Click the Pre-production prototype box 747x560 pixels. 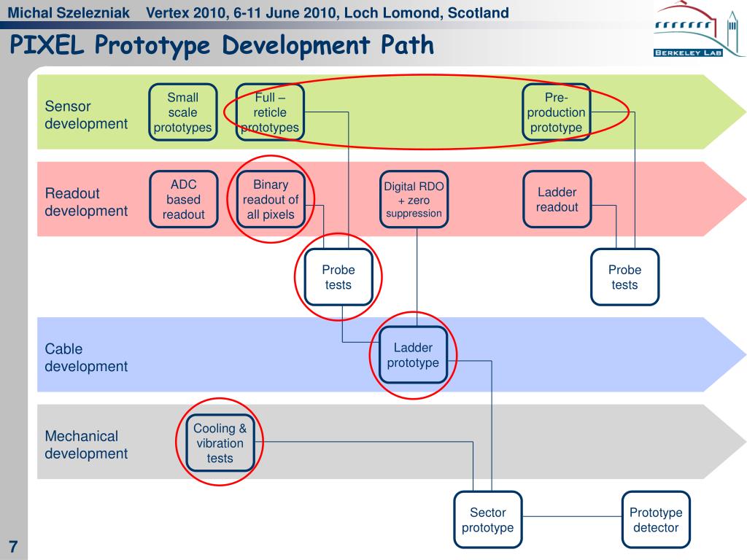coord(557,112)
